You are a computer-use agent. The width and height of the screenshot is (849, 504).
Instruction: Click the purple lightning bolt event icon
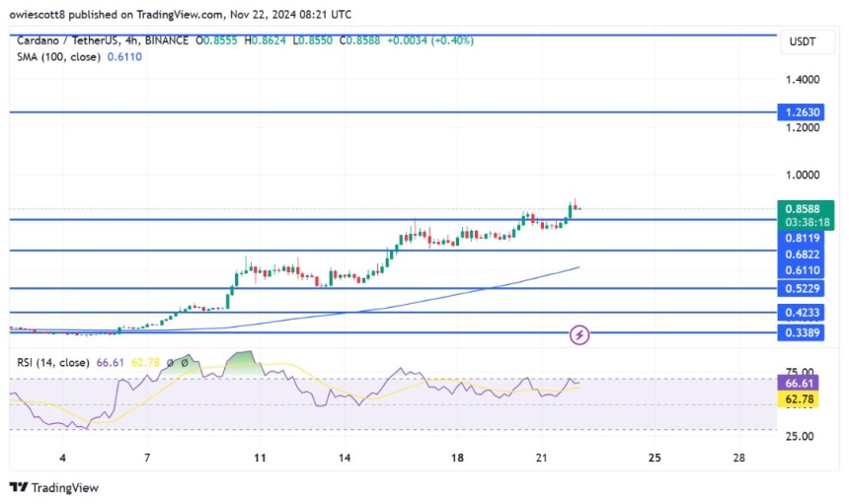580,335
